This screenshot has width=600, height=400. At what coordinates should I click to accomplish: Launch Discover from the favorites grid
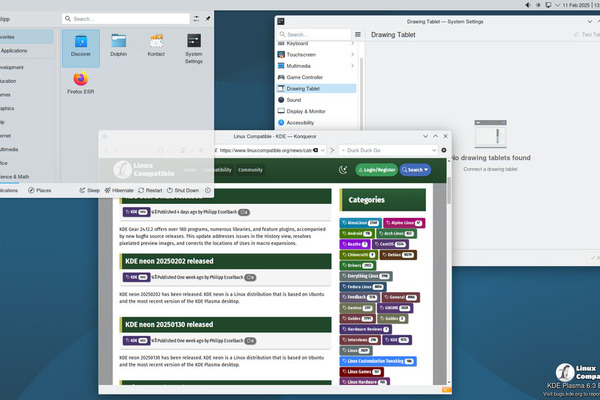tap(81, 47)
